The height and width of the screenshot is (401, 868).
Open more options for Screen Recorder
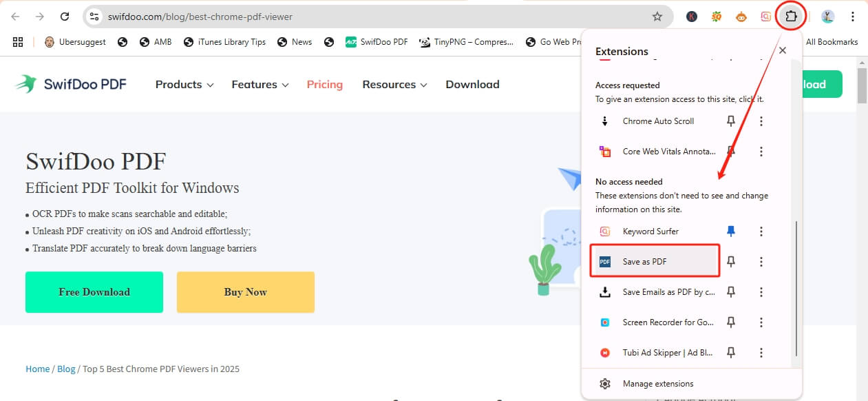coord(761,322)
